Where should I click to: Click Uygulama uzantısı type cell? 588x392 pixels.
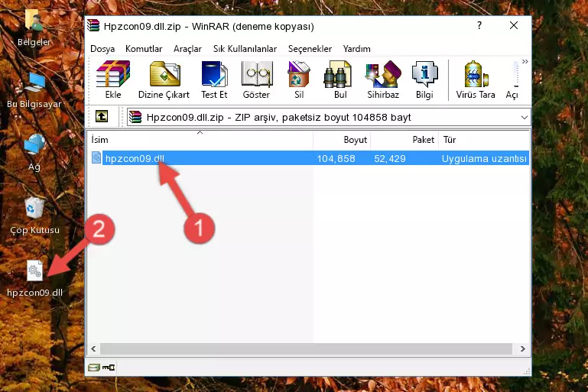(x=484, y=158)
